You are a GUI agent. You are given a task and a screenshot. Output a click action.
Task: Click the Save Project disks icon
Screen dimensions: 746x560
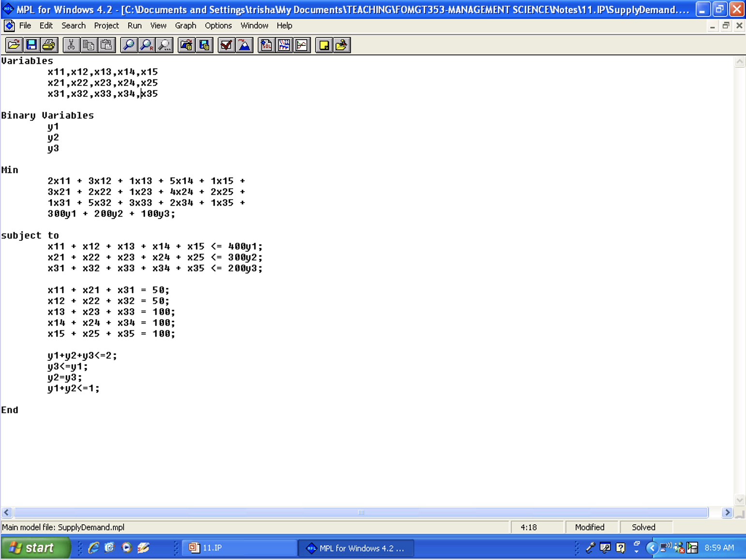tap(204, 45)
